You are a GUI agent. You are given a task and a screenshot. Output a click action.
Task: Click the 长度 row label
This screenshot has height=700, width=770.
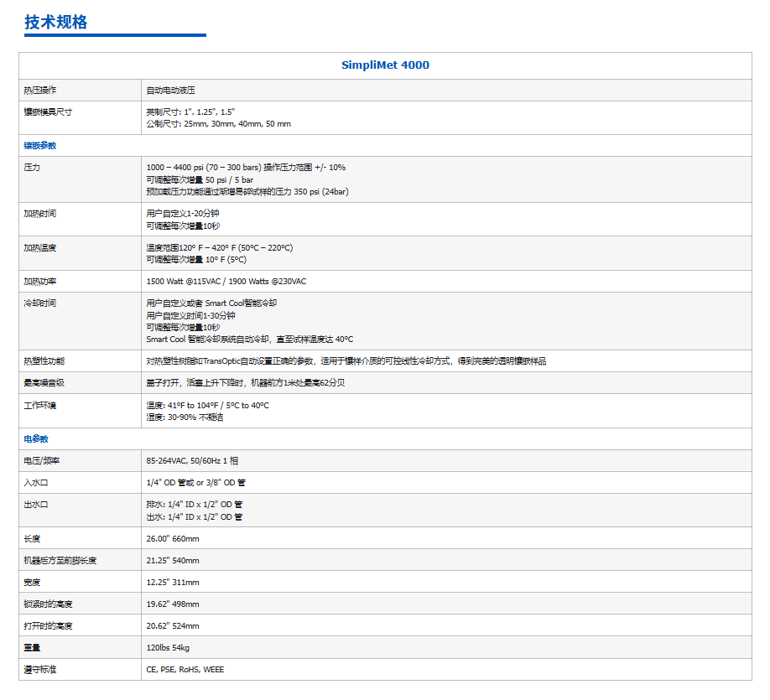tap(32, 539)
